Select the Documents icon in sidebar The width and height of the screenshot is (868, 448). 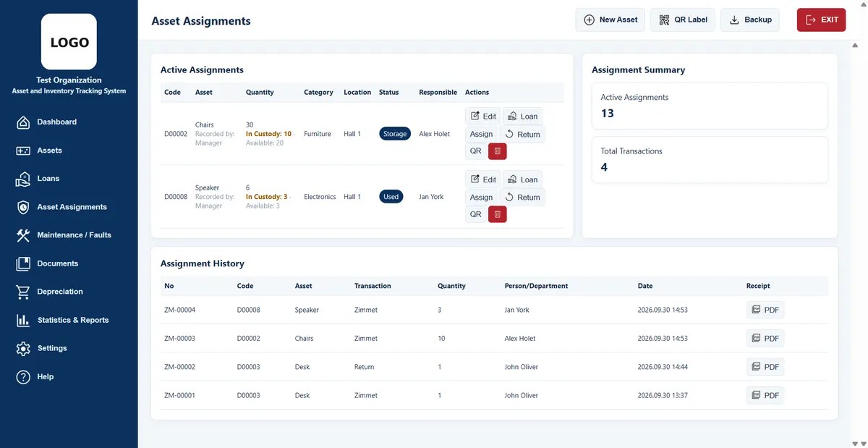(x=23, y=263)
